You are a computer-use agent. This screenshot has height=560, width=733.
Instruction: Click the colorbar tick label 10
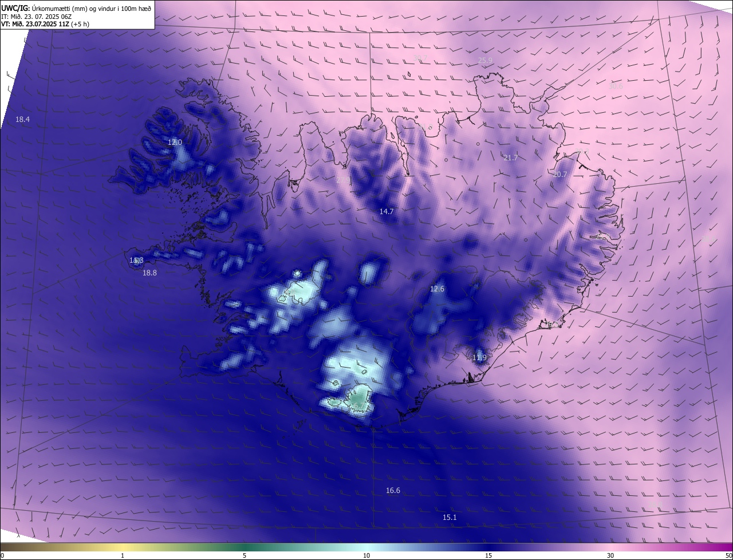pyautogui.click(x=366, y=555)
